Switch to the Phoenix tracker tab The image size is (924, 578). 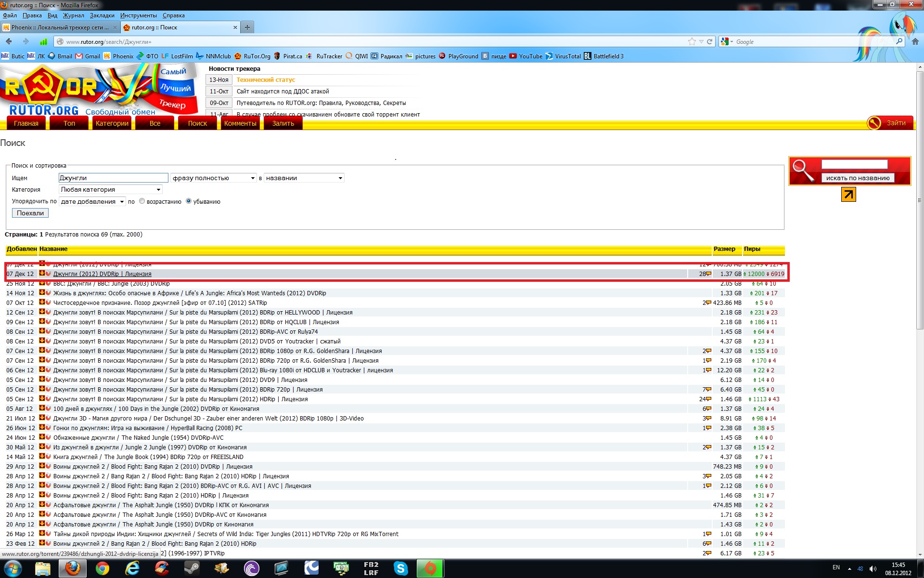coord(60,27)
